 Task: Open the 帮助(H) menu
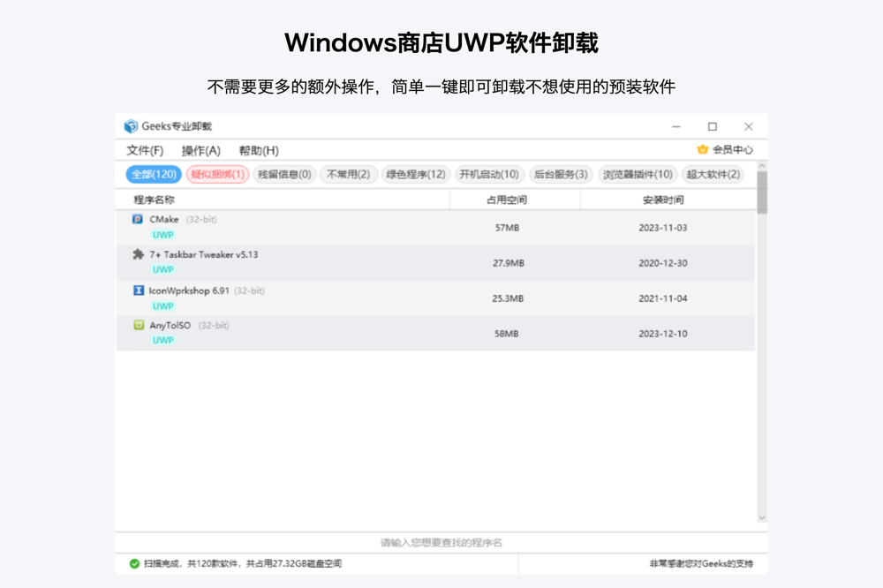point(257,150)
